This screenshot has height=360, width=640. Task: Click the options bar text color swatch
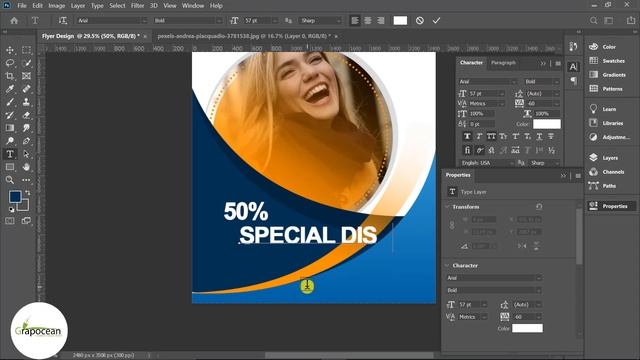point(400,20)
